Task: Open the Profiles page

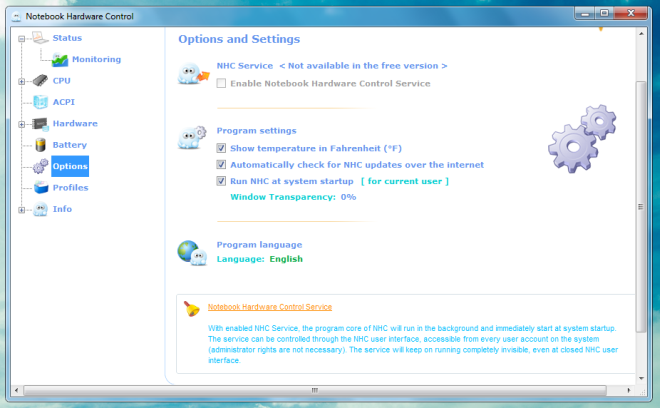Action: (70, 188)
